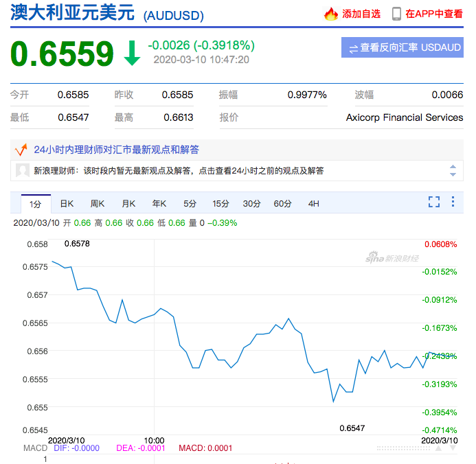Click the phone icon for APP view

point(396,14)
